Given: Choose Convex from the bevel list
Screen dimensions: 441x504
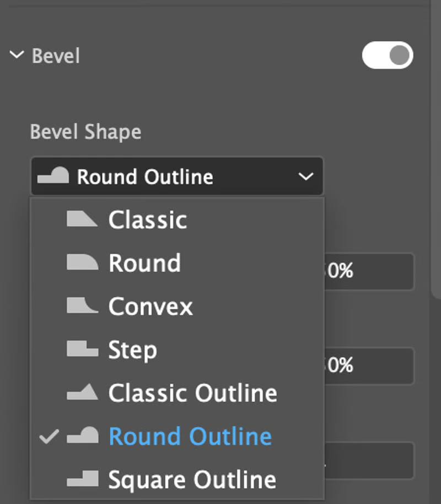Looking at the screenshot, I should [x=150, y=307].
